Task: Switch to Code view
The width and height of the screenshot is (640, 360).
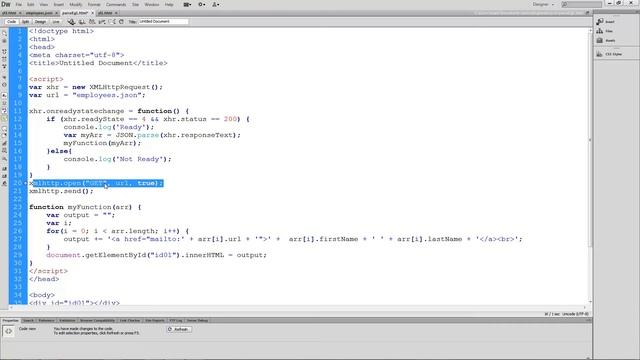Action: (11, 22)
